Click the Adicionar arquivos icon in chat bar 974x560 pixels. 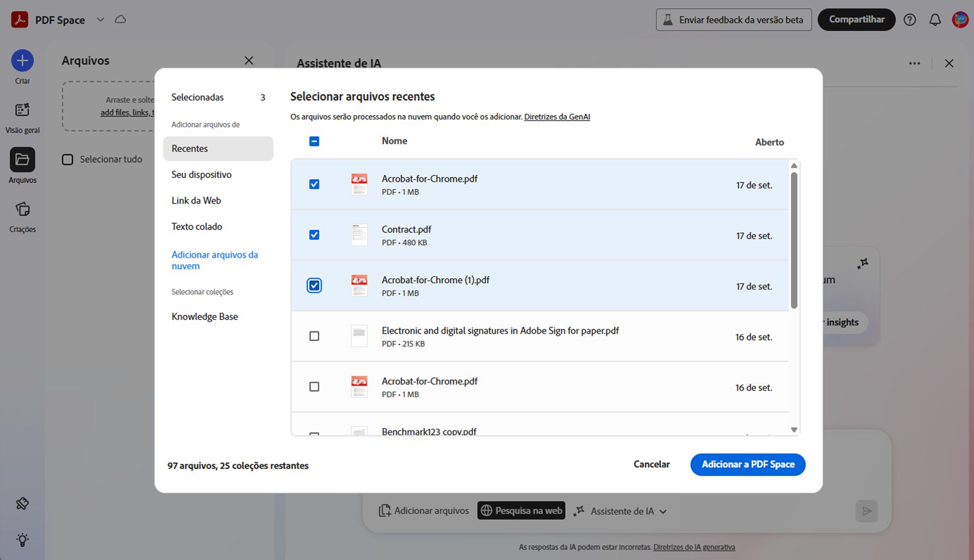tap(385, 511)
